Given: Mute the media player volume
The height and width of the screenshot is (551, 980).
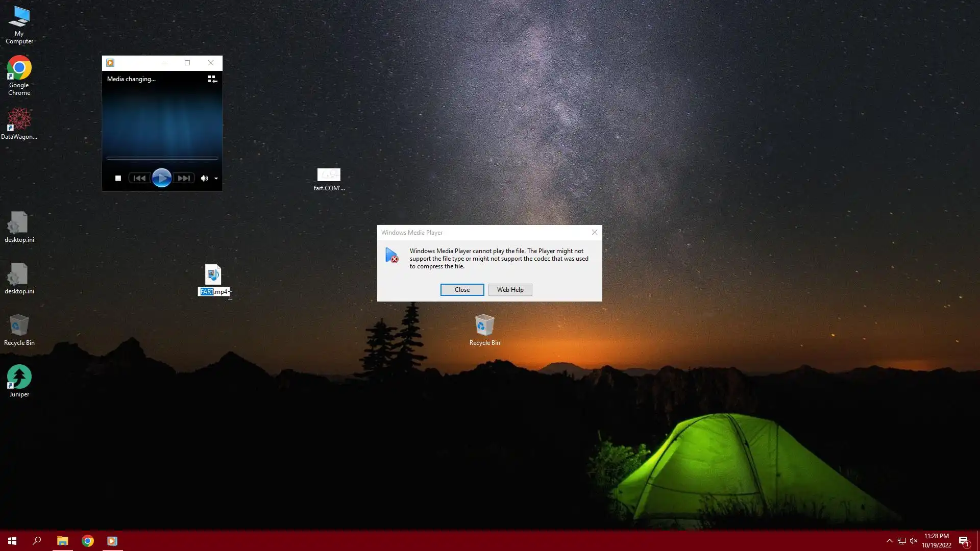Looking at the screenshot, I should tap(204, 178).
